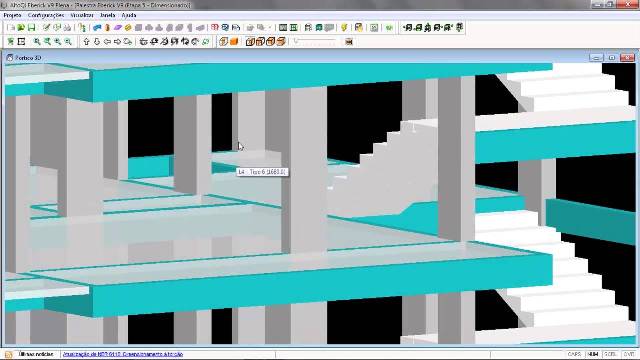Open the Projeto menu
The image size is (640, 360).
click(x=12, y=15)
